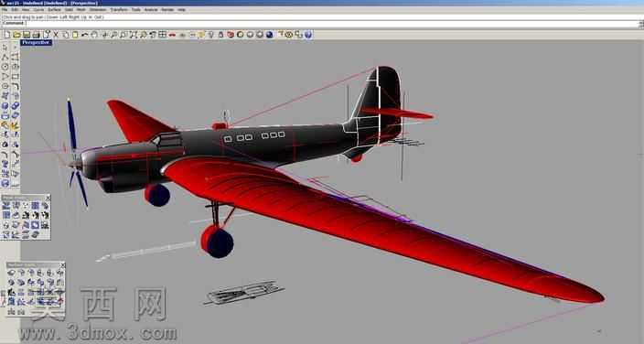Click the Join tool in the left toolbar
Image resolution: width=644 pixels, height=344 pixels.
pyautogui.click(x=5, y=125)
